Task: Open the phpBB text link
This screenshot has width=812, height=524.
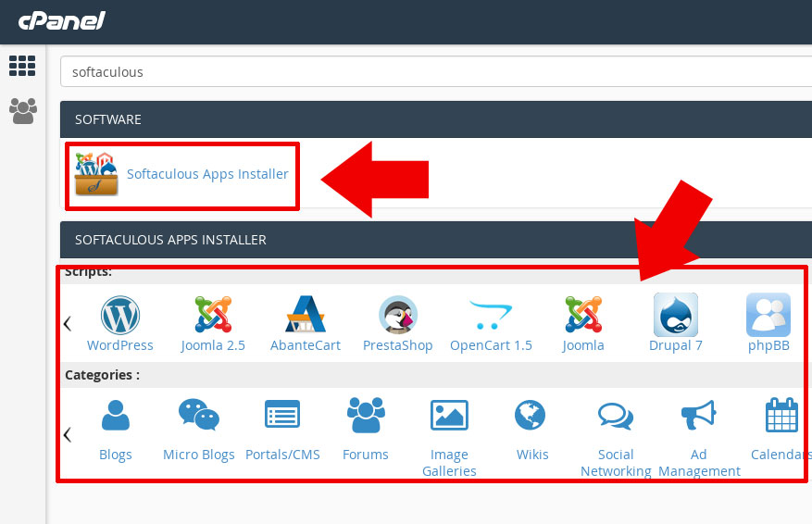Action: pyautogui.click(x=768, y=345)
